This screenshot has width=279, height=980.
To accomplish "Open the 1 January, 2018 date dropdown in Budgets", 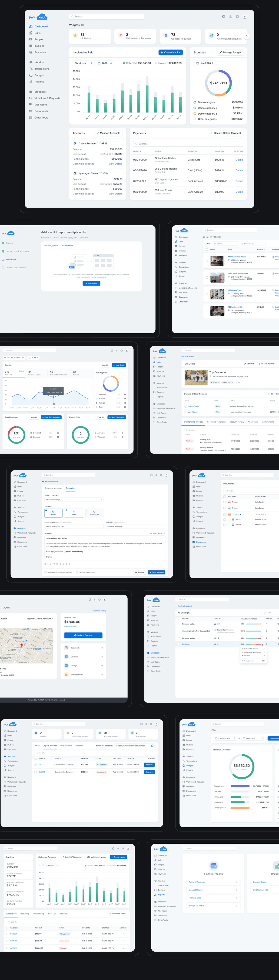I will [x=225, y=738].
